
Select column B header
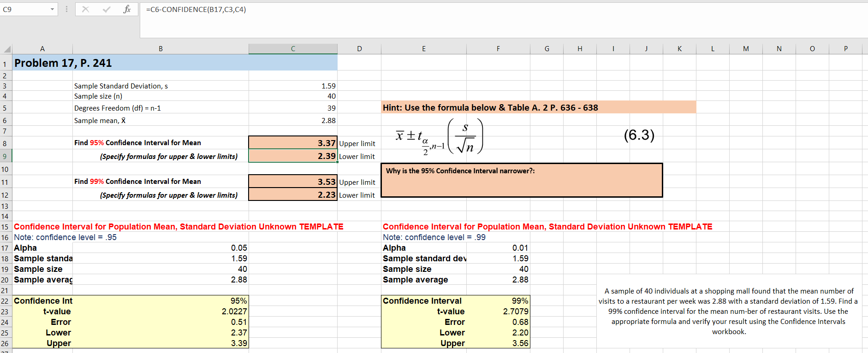click(x=161, y=49)
